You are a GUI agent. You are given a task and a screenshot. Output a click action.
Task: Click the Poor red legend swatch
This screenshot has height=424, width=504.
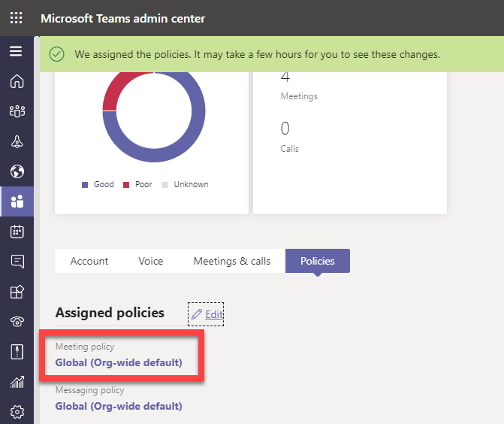tap(127, 184)
